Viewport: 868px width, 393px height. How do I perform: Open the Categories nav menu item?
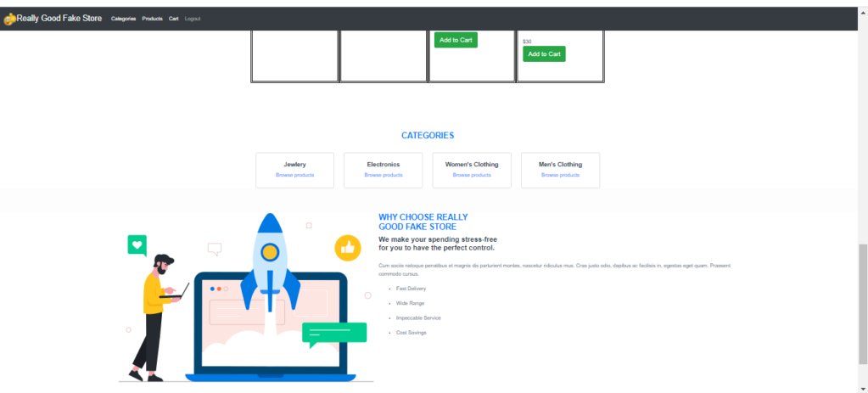point(123,19)
